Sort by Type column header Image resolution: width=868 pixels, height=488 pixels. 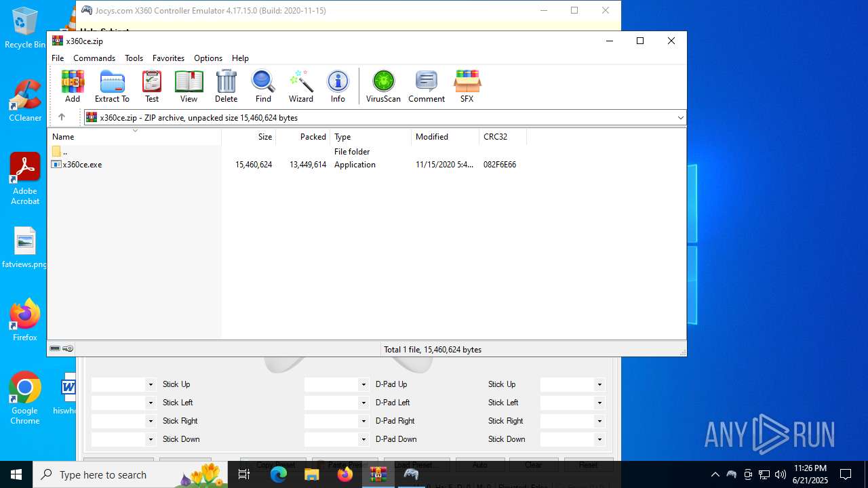[x=371, y=137]
